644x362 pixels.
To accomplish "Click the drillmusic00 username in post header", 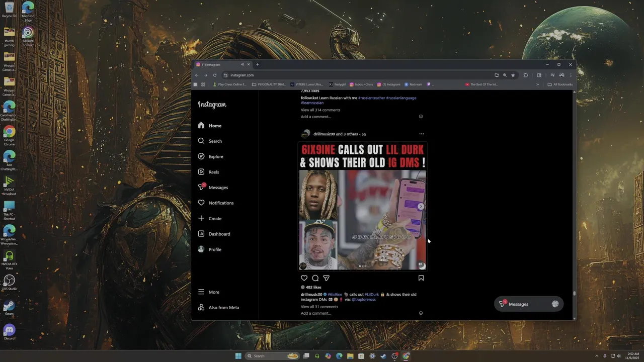I will pos(324,134).
